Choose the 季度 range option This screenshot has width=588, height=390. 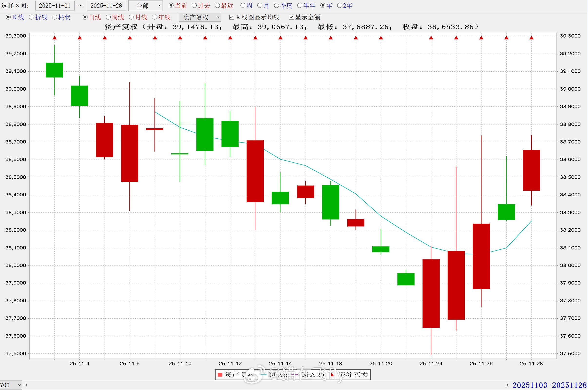[x=276, y=5]
